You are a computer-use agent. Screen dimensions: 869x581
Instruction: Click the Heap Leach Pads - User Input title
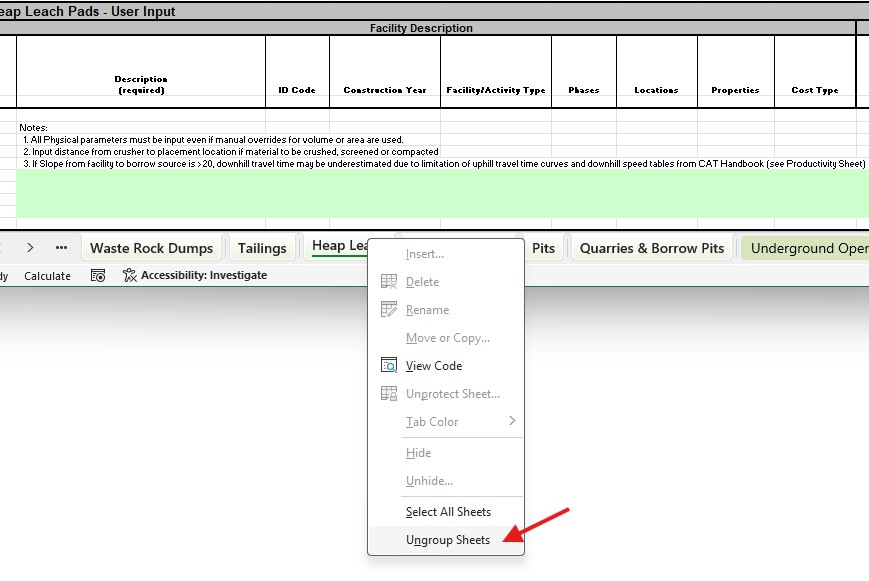[88, 12]
